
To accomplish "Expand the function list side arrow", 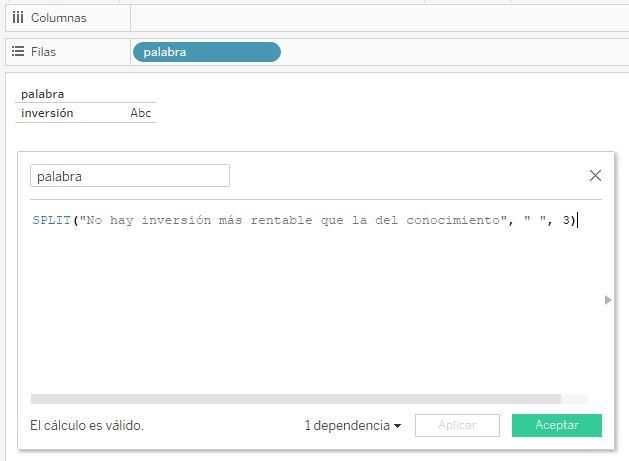I will point(608,300).
